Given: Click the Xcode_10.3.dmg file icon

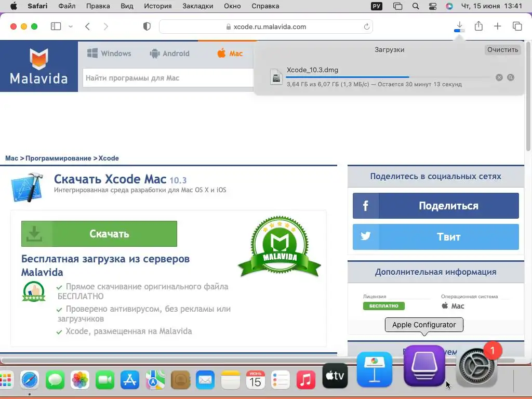Looking at the screenshot, I should [x=276, y=77].
